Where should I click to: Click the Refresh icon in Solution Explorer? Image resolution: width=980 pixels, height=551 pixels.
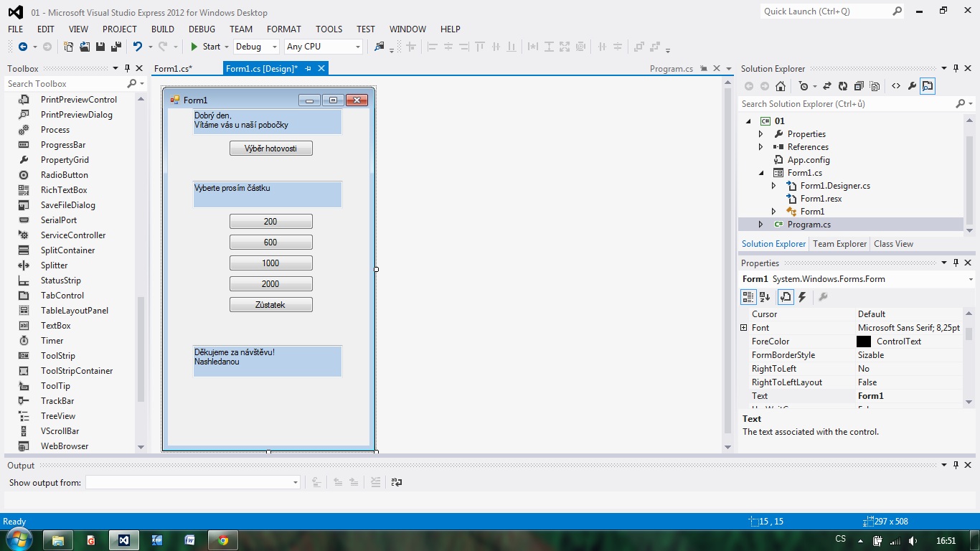tap(843, 86)
